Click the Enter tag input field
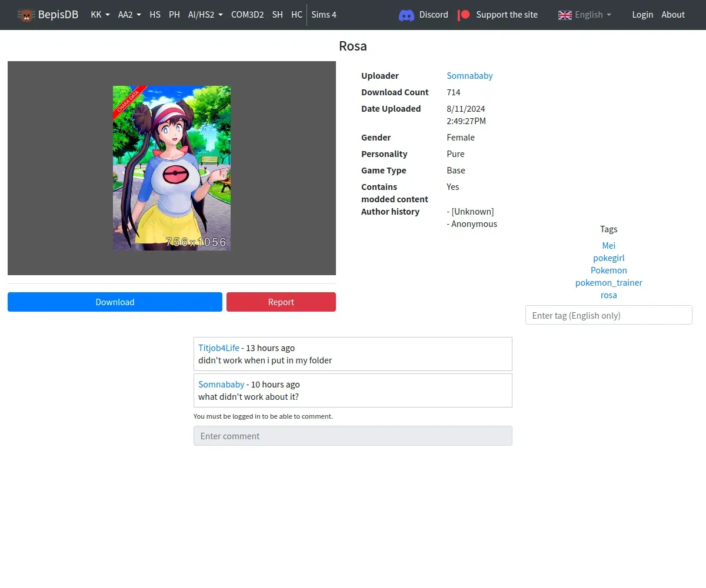The width and height of the screenshot is (706, 588). click(608, 315)
